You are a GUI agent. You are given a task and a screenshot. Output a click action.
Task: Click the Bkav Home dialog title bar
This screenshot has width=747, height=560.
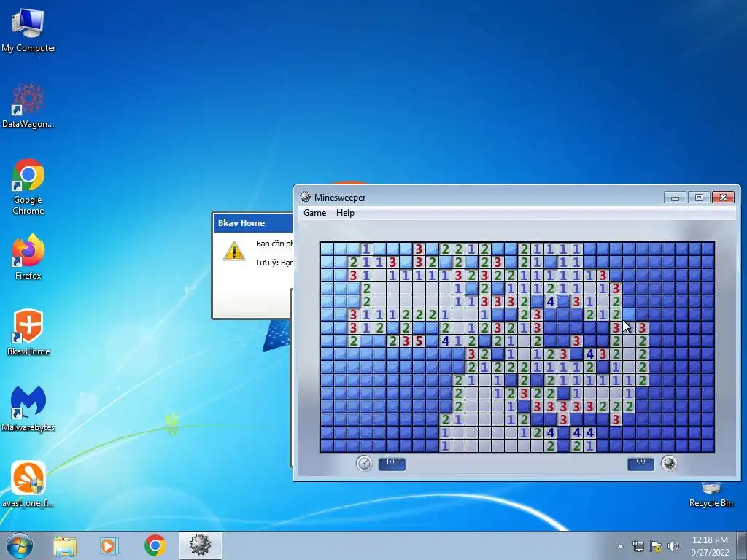pos(252,223)
